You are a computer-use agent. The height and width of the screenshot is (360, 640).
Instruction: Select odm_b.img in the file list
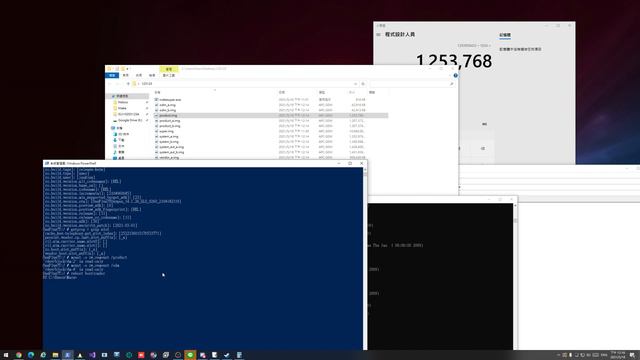(167, 110)
